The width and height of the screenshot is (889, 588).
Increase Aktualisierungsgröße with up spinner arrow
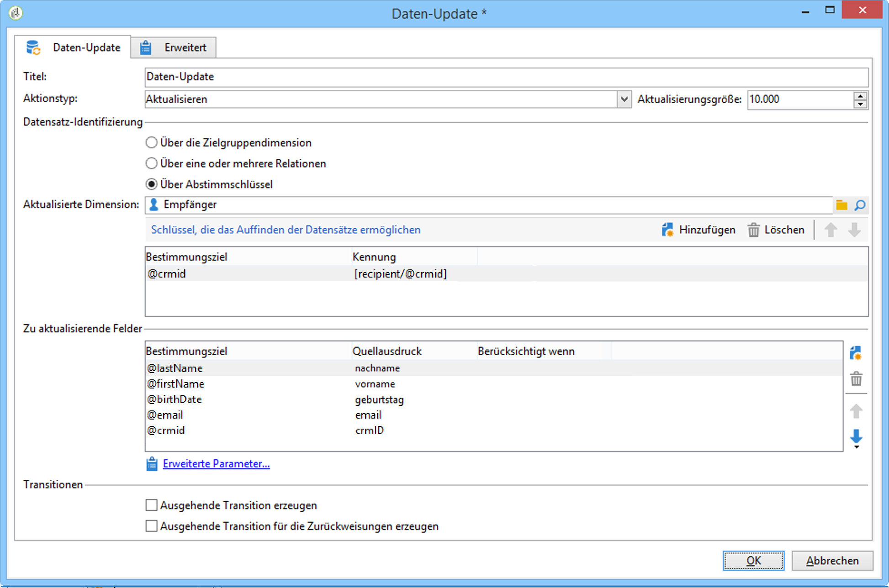click(860, 96)
